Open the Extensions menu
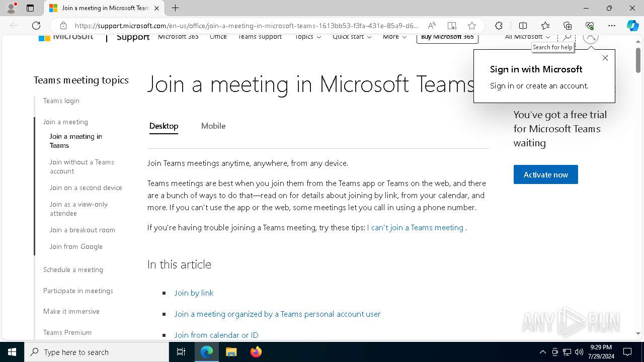The height and width of the screenshot is (362, 644). tap(499, 26)
